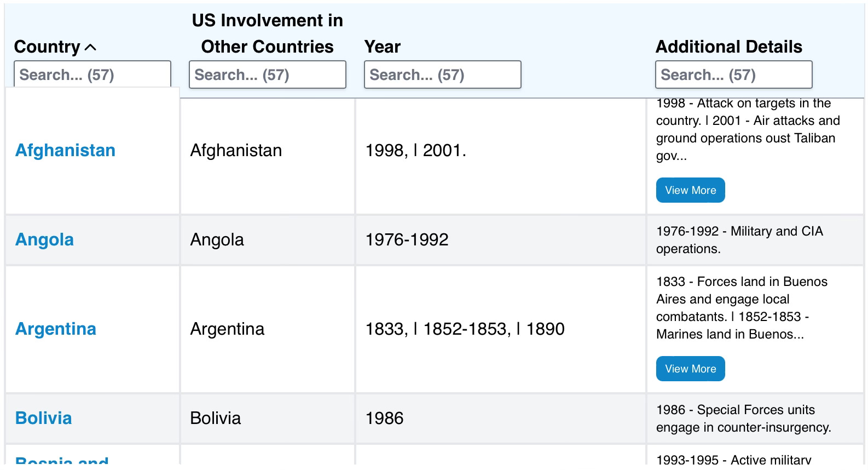
Task: Open the Angola country link
Action: (x=44, y=240)
